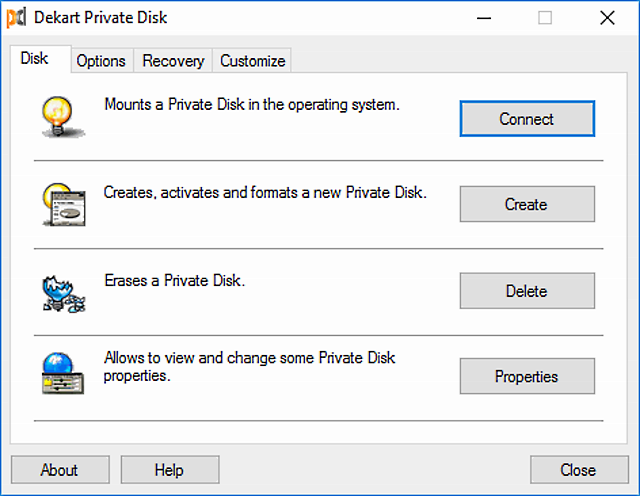Viewport: 640px width, 496px height.
Task: Click the 'Erases a Private Disk' text
Action: tap(175, 281)
